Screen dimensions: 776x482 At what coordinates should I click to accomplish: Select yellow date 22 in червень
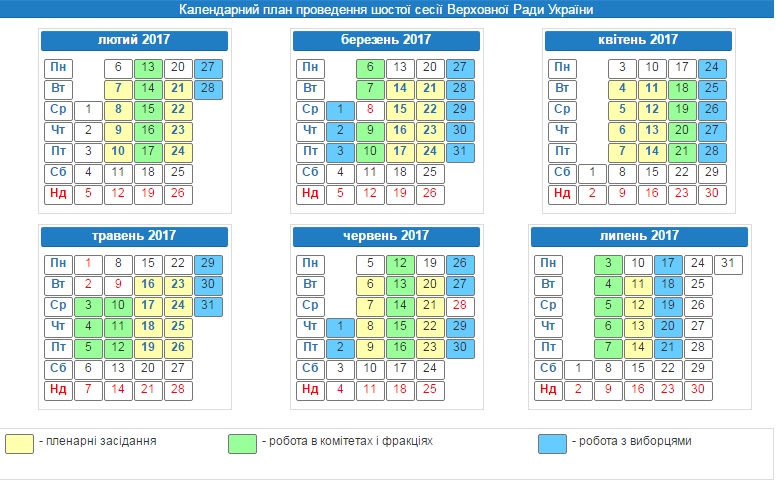coord(430,328)
